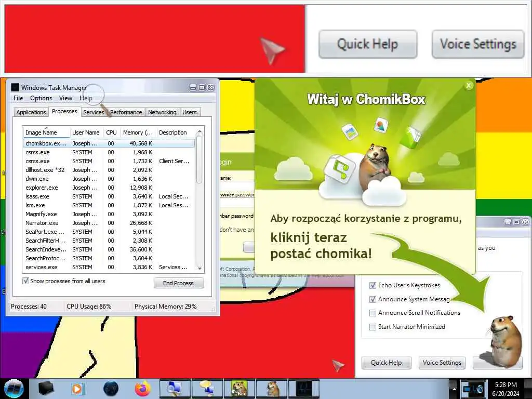Open Task Manager File menu
Image resolution: width=532 pixels, height=399 pixels.
click(18, 98)
